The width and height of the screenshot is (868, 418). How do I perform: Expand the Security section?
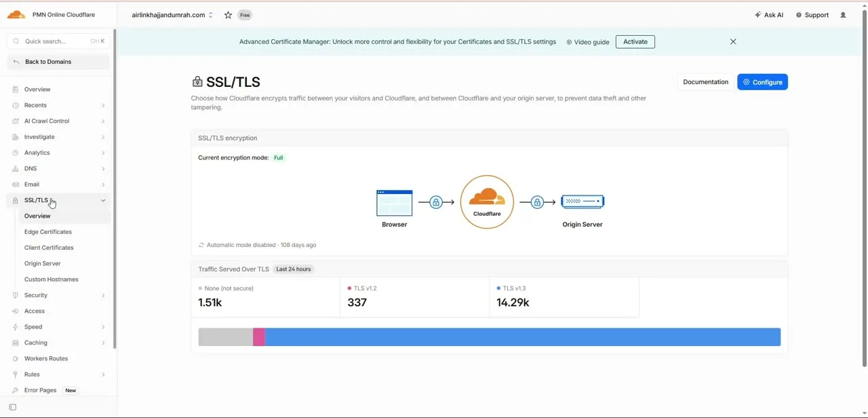[103, 295]
